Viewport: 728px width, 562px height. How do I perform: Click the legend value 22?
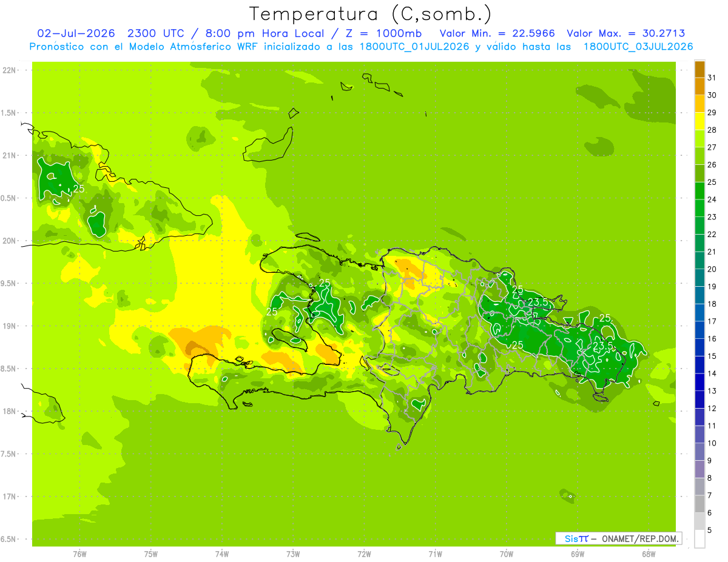[712, 234]
